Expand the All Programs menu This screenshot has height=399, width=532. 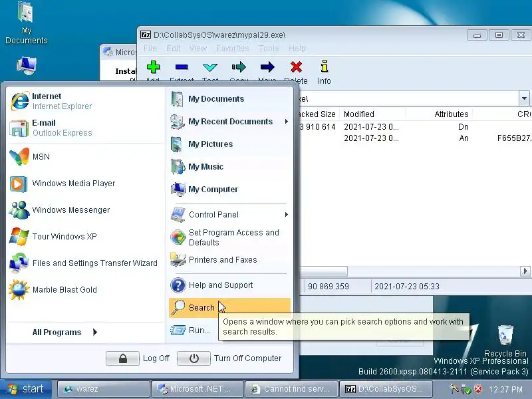pyautogui.click(x=65, y=332)
